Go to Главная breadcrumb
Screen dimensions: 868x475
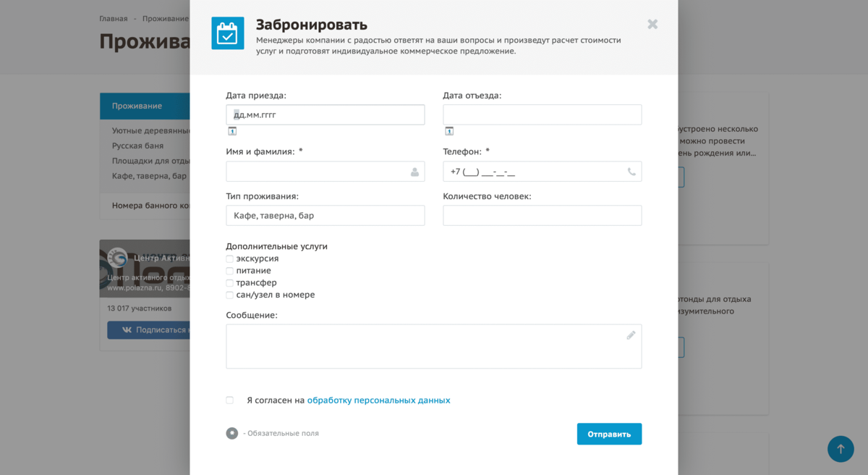point(114,19)
